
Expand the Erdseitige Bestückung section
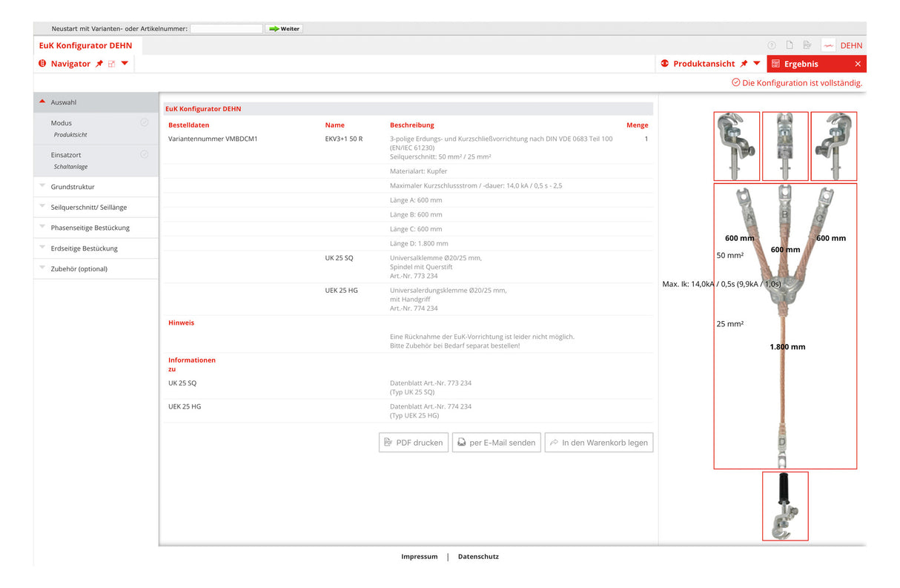[96, 248]
